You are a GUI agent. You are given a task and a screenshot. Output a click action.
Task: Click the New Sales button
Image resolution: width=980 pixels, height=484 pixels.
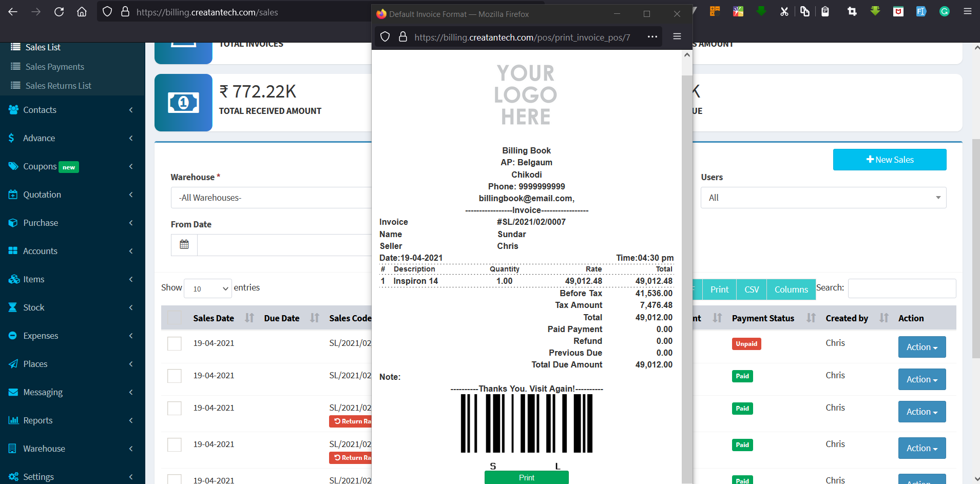click(890, 160)
